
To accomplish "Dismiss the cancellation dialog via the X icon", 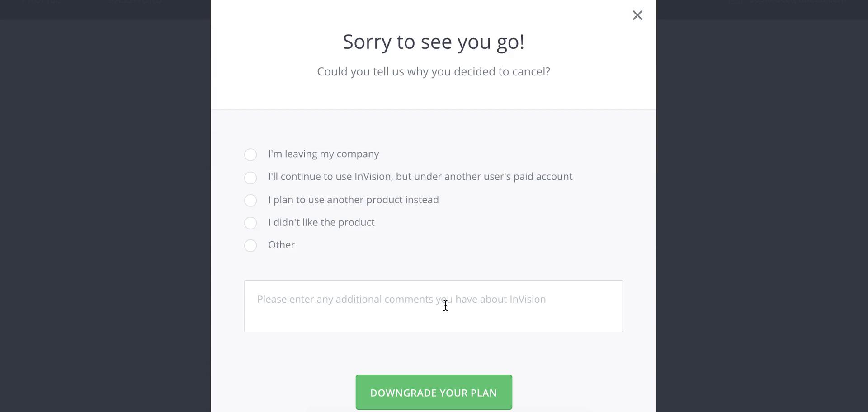I will coord(637,15).
